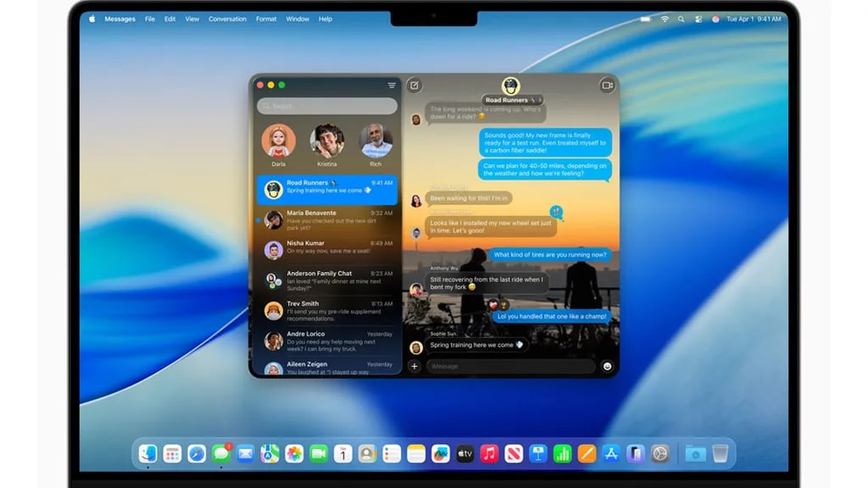Open Darla's pinned conversation

coord(277,140)
